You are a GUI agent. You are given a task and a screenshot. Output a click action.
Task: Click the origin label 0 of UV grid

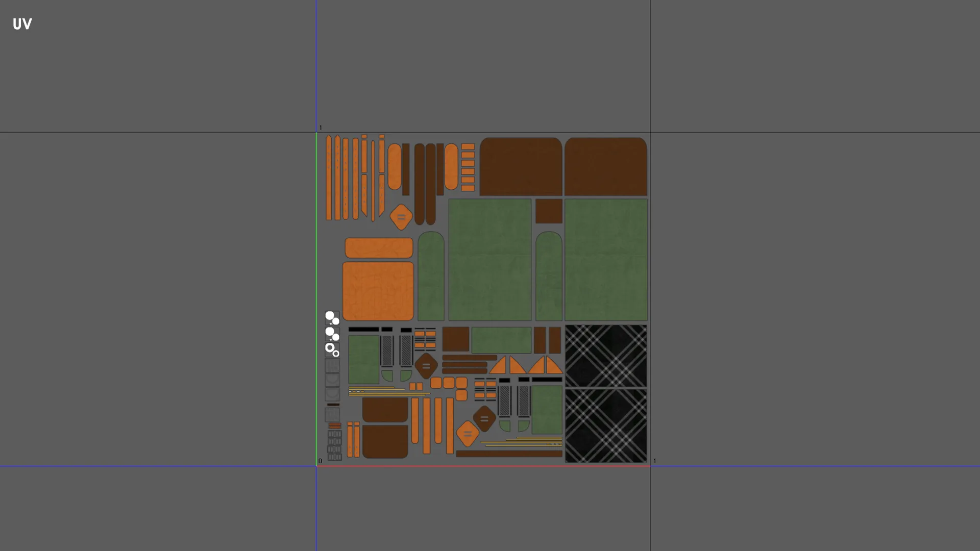tap(320, 461)
